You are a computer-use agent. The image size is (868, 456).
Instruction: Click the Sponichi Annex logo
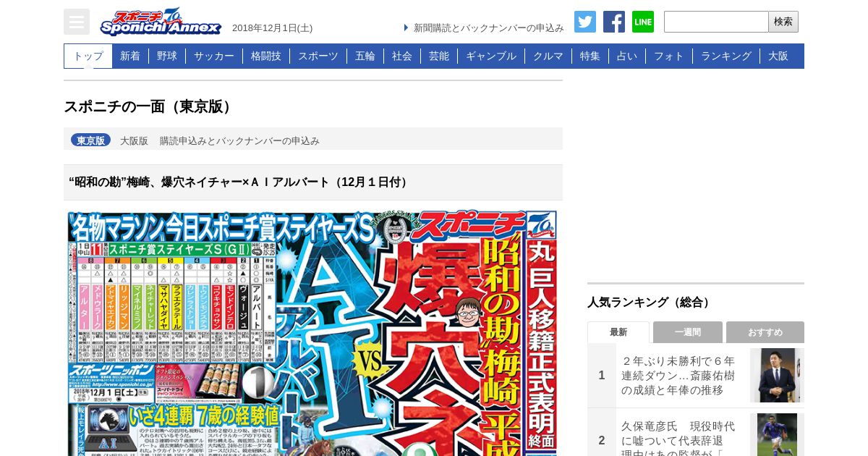[x=161, y=22]
